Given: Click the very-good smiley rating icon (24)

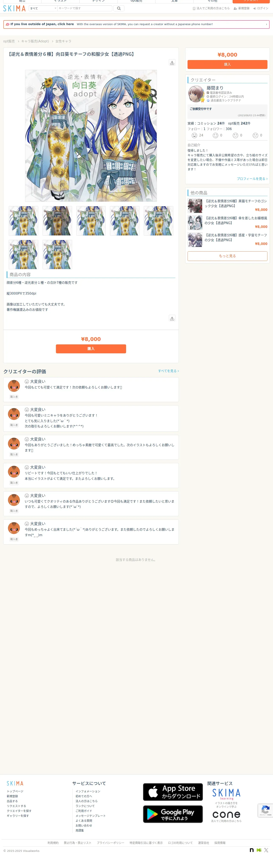Looking at the screenshot, I should pyautogui.click(x=194, y=135).
